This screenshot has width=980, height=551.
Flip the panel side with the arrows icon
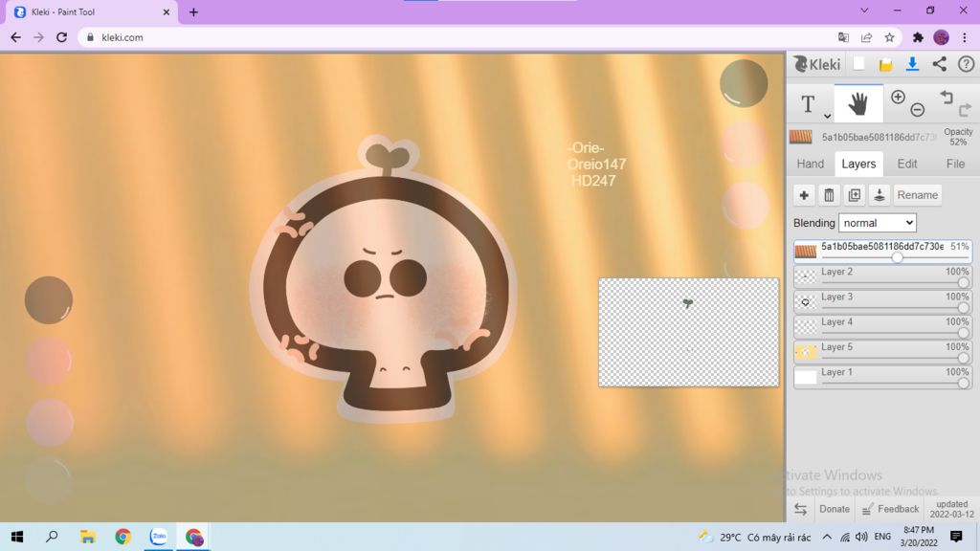pos(801,509)
